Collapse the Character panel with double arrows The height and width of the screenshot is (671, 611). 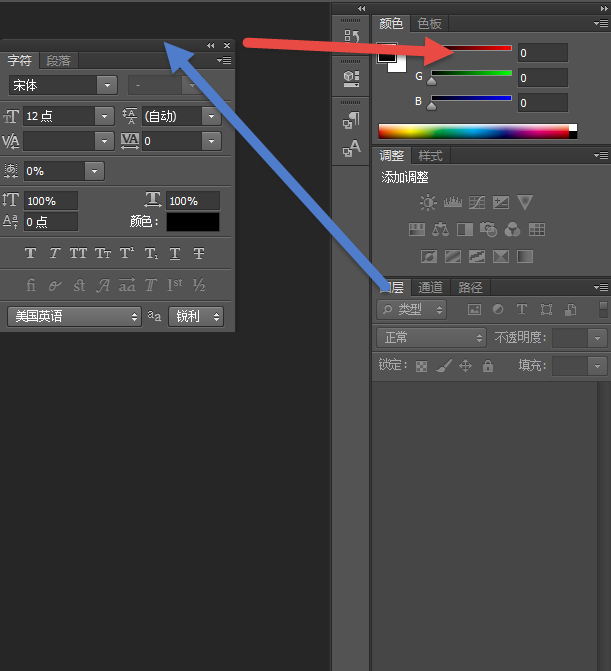pyautogui.click(x=211, y=45)
